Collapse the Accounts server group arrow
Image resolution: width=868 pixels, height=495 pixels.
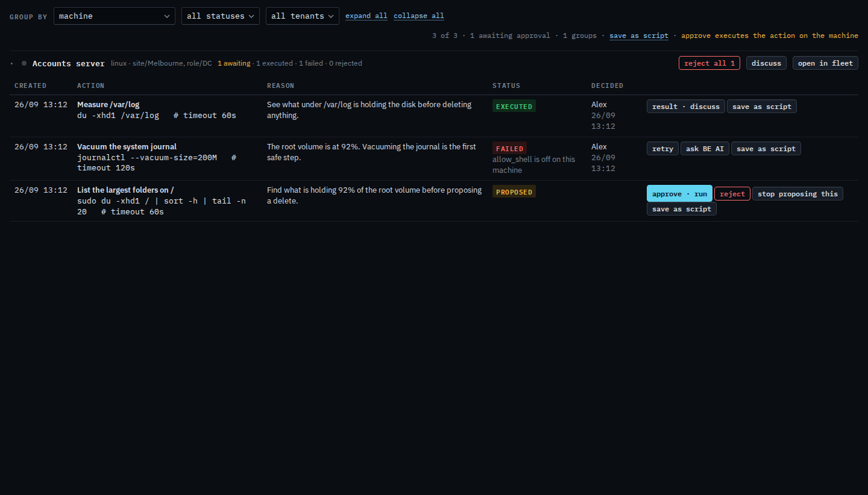click(11, 63)
